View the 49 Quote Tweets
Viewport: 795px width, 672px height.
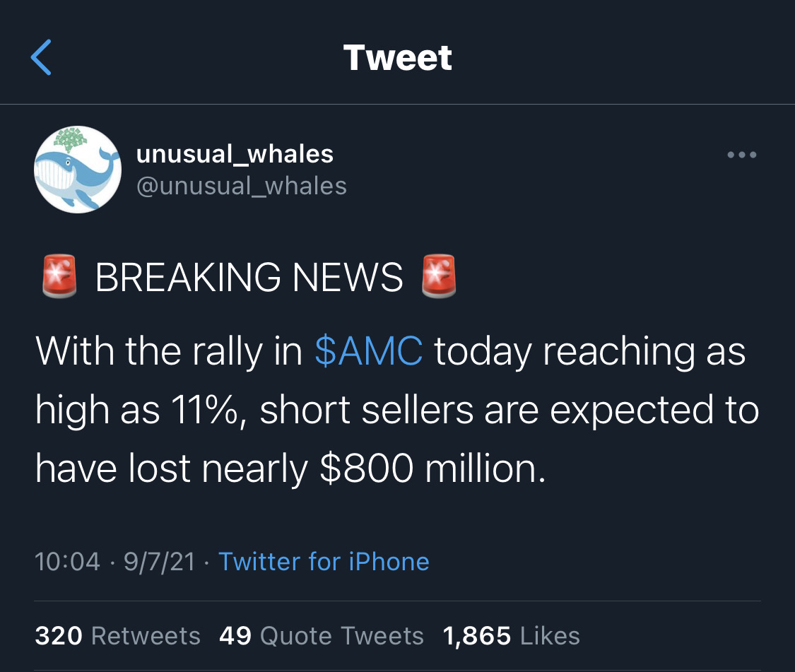click(x=322, y=636)
